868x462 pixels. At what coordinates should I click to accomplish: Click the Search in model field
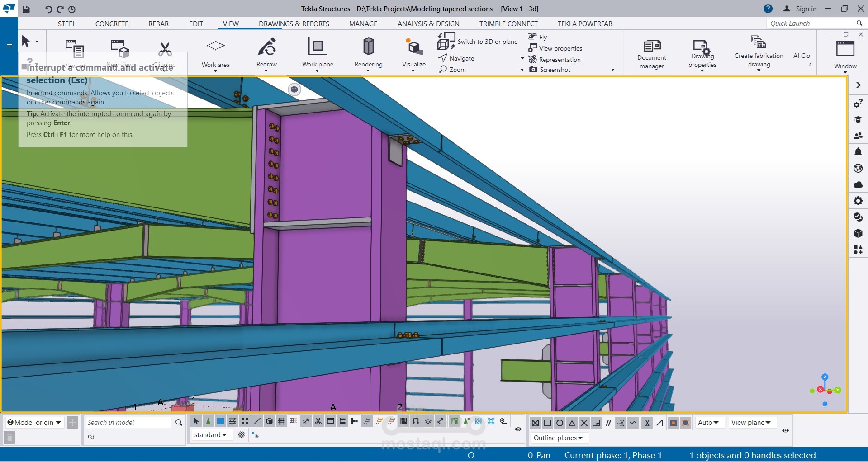(128, 423)
